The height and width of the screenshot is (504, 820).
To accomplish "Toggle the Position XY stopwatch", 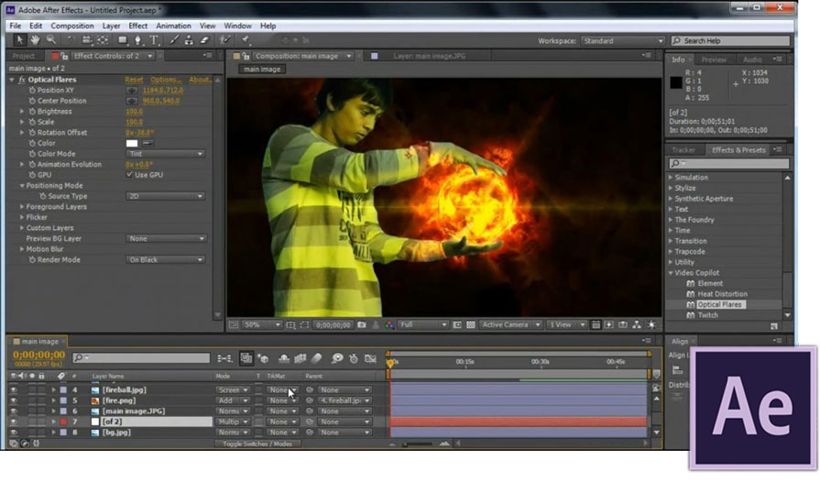I will (x=32, y=90).
